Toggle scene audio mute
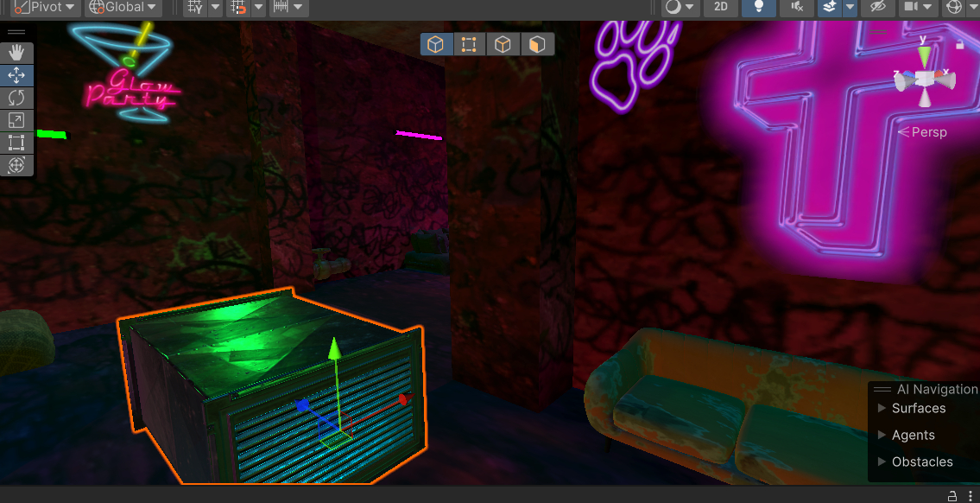The image size is (980, 503). 796,7
